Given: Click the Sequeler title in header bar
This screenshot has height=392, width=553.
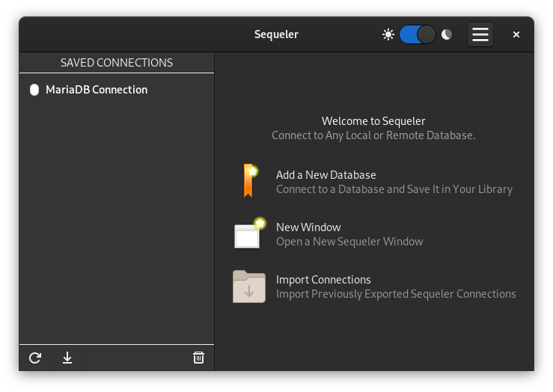Looking at the screenshot, I should (x=277, y=34).
